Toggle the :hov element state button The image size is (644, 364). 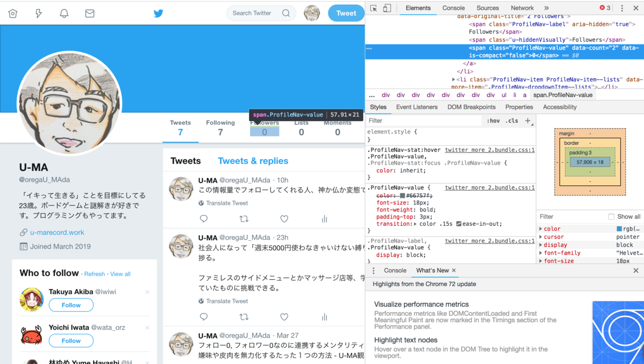click(493, 121)
